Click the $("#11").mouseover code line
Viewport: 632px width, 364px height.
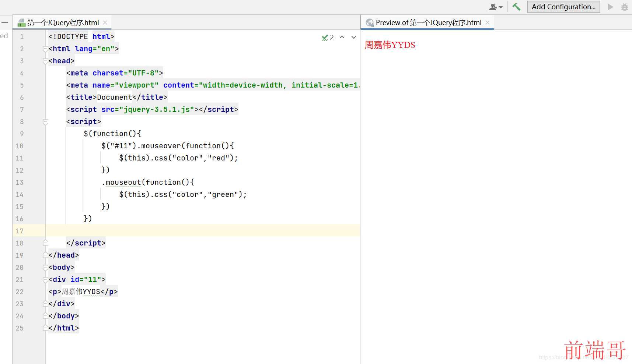(x=168, y=146)
